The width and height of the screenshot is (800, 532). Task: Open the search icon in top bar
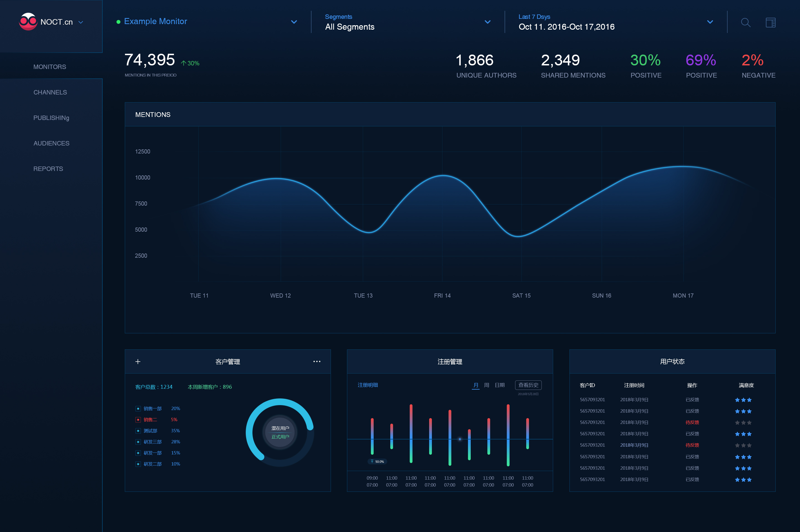[x=746, y=22]
